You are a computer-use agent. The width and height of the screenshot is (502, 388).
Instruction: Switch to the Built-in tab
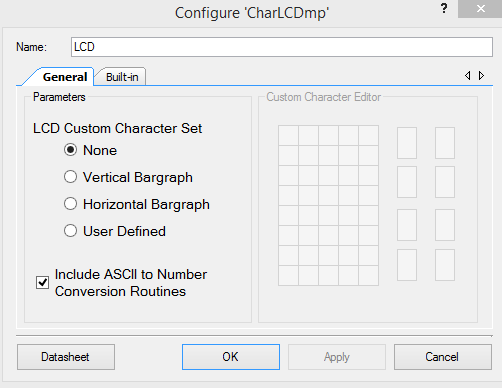point(122,77)
